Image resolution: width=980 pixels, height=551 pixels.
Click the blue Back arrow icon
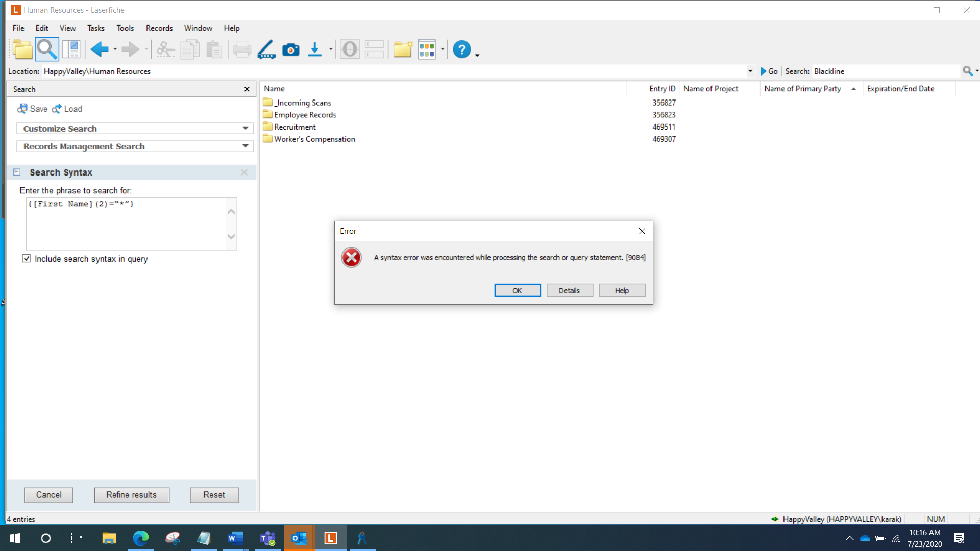coord(99,49)
